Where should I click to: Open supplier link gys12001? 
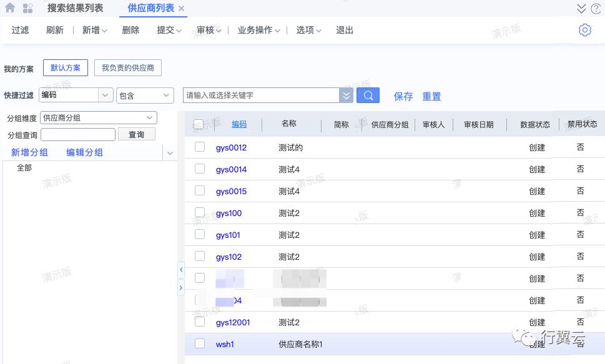click(233, 322)
